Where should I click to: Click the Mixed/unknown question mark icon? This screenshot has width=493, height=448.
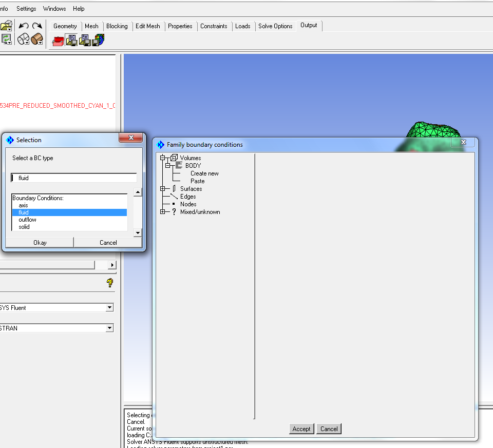click(174, 212)
